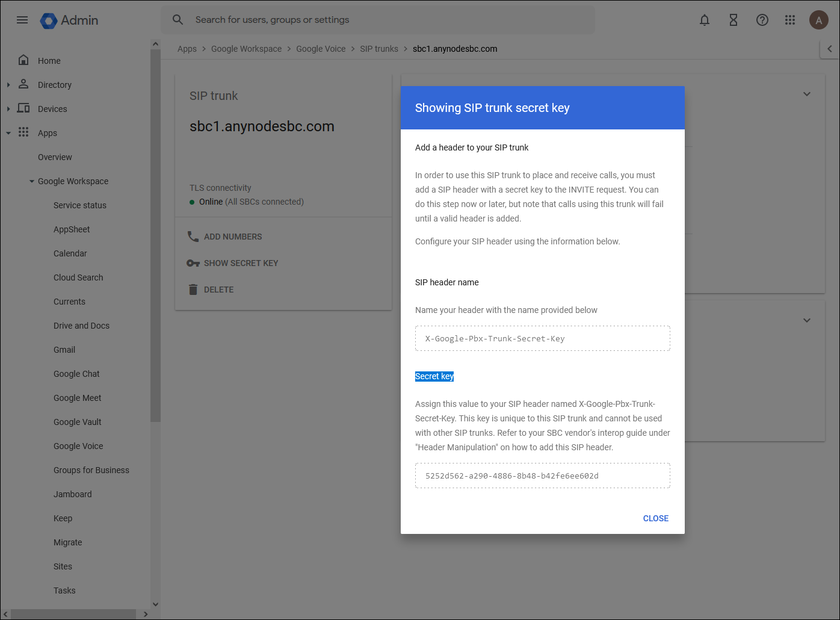Click DELETE on the SIP trunk card

[218, 290]
